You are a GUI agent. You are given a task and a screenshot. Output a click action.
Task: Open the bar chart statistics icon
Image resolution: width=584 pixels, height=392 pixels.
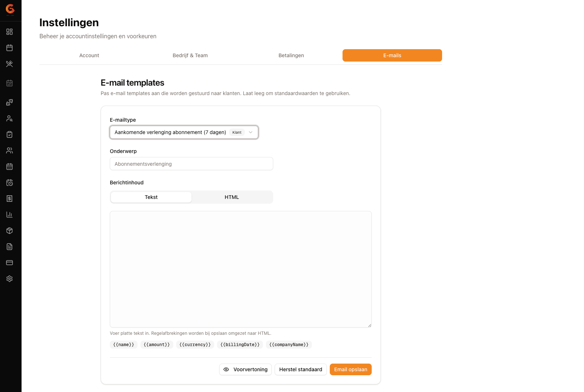tap(9, 215)
